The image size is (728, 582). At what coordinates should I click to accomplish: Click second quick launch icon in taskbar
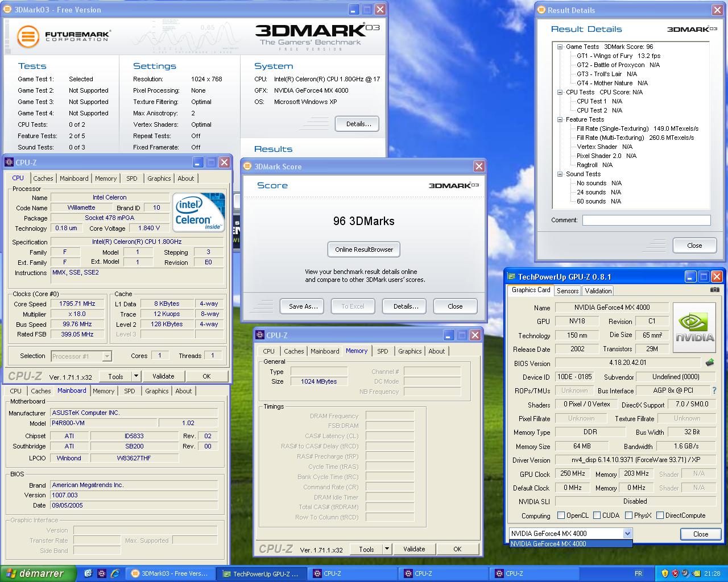click(101, 573)
